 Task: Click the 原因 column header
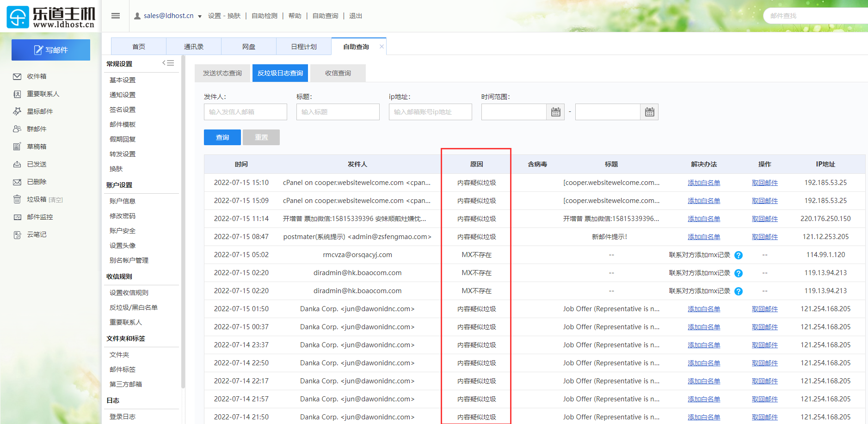pos(477,164)
